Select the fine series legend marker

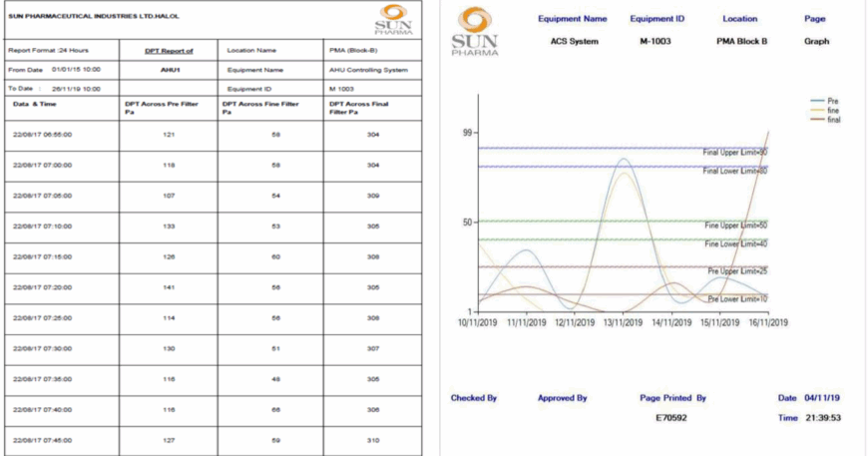coord(817,111)
